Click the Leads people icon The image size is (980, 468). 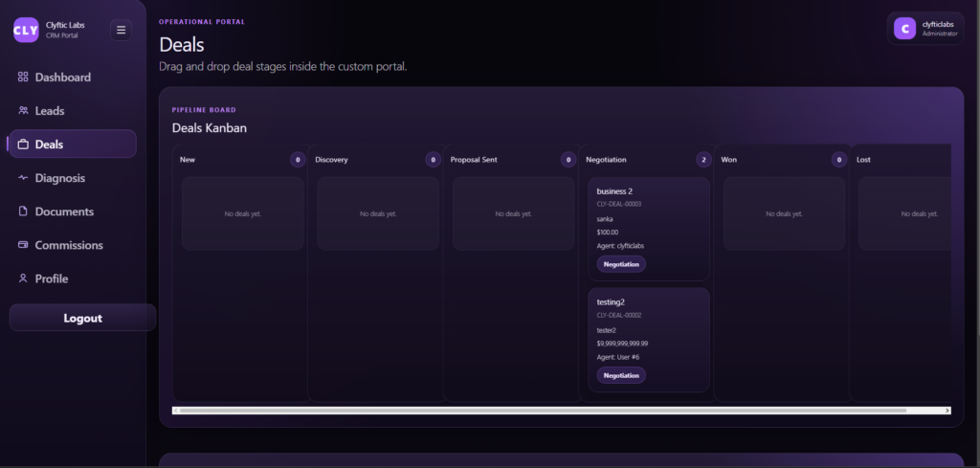point(23,111)
